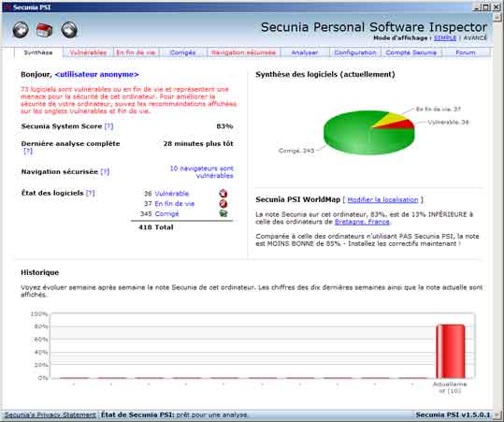This screenshot has width=504, height=422.
Task: Click the Secunia PSI WorldMap heading
Action: pyautogui.click(x=297, y=199)
